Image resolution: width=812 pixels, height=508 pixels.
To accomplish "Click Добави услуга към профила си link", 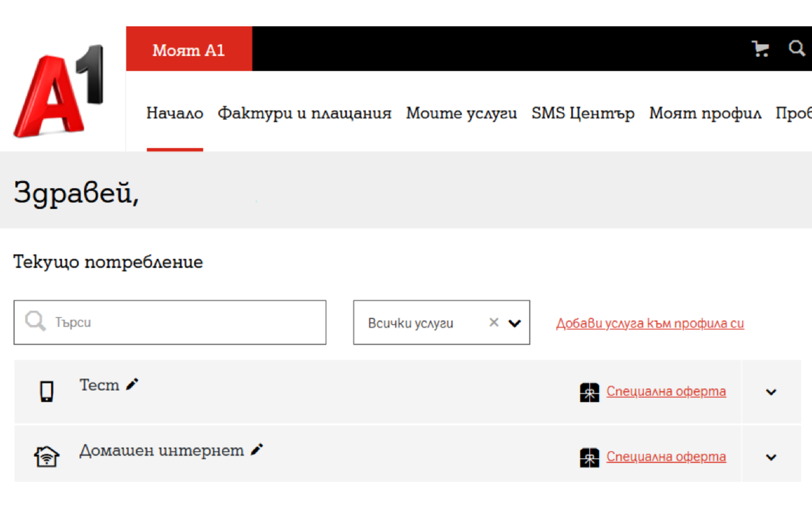I will coord(650,323).
